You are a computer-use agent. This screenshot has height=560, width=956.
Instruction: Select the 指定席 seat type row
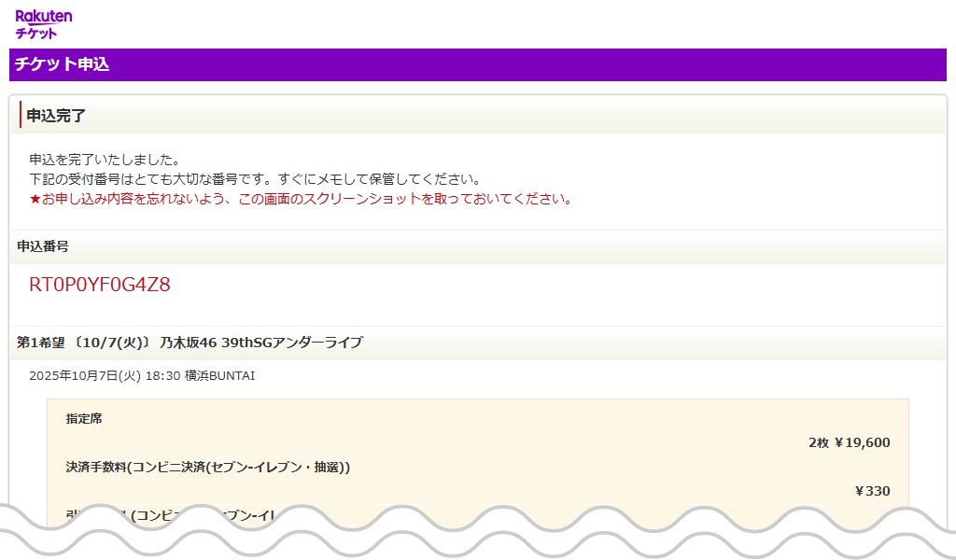[x=84, y=420]
